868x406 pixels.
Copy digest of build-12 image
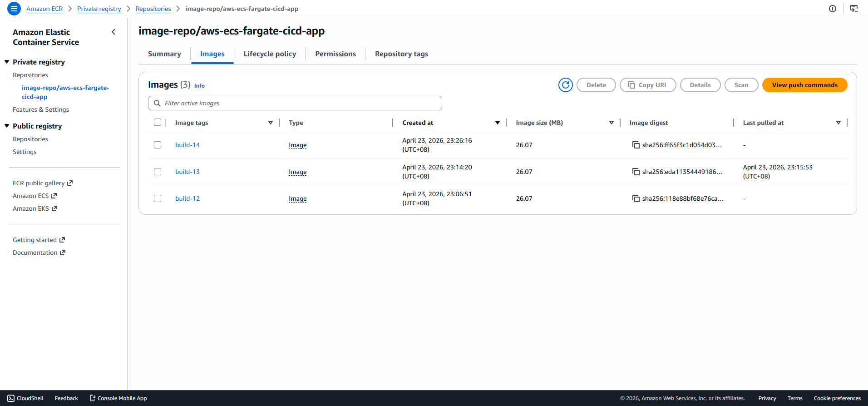(636, 198)
